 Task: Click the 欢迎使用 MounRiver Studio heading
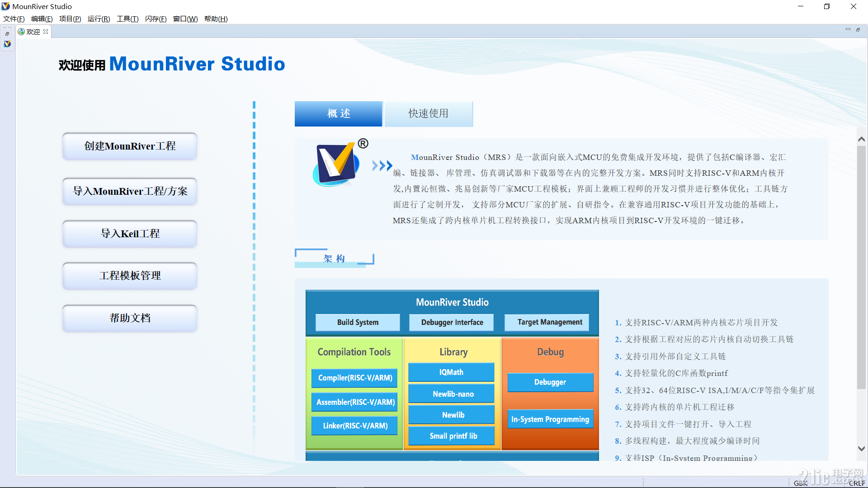(172, 64)
